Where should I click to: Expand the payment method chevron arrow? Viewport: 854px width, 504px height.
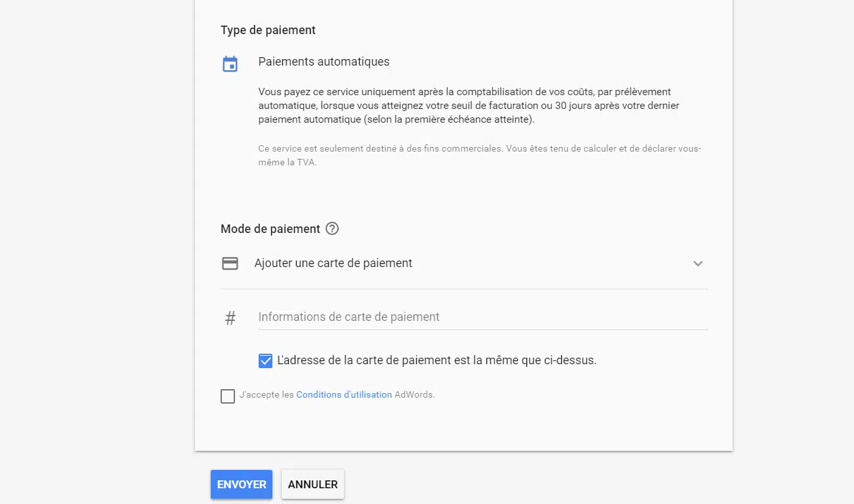click(698, 263)
